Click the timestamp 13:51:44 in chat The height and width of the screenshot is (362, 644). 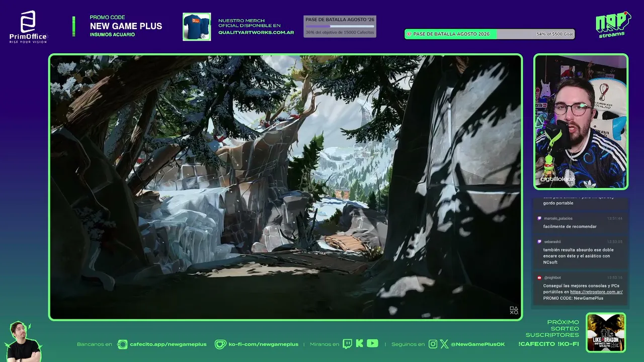click(615, 219)
